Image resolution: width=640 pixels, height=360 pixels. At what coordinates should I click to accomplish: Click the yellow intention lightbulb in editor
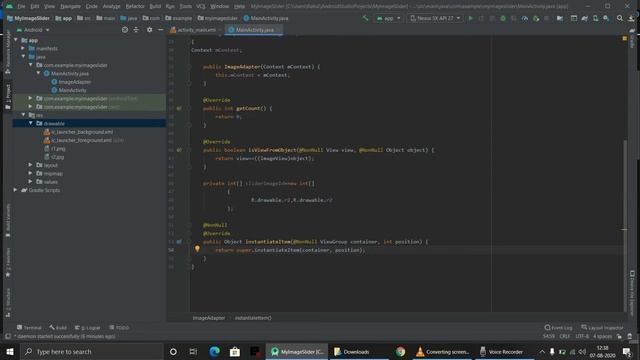197,248
